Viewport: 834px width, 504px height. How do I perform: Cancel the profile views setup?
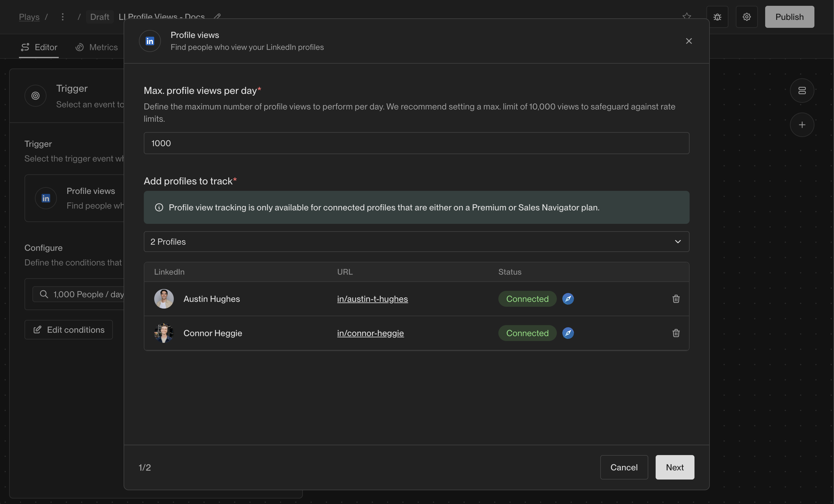[x=624, y=467]
